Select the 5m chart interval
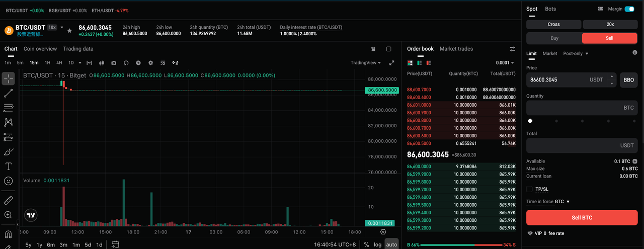The height and width of the screenshot is (249, 644). click(x=20, y=63)
